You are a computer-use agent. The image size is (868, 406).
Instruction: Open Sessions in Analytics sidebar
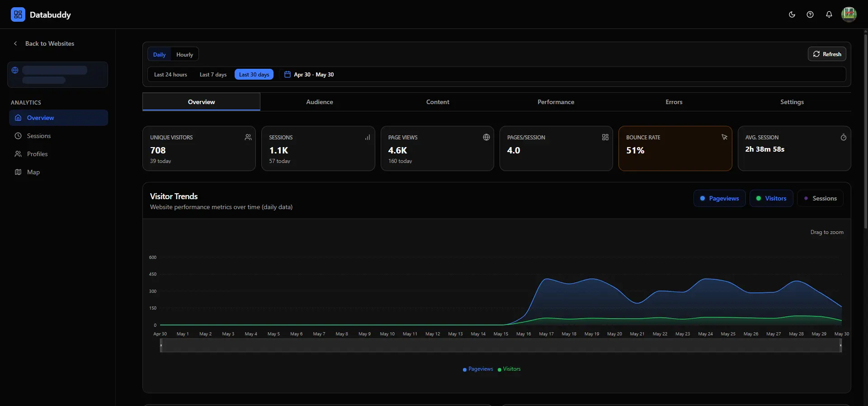click(58, 136)
